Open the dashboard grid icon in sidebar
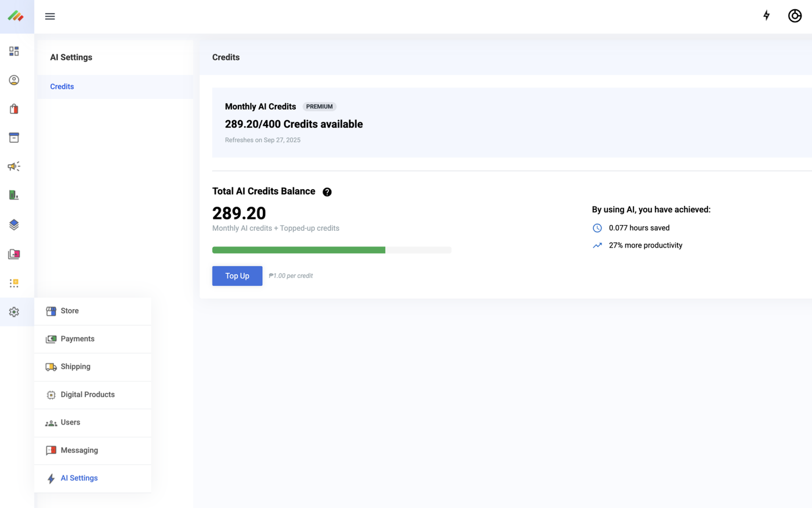This screenshot has width=812, height=508. coord(14,51)
